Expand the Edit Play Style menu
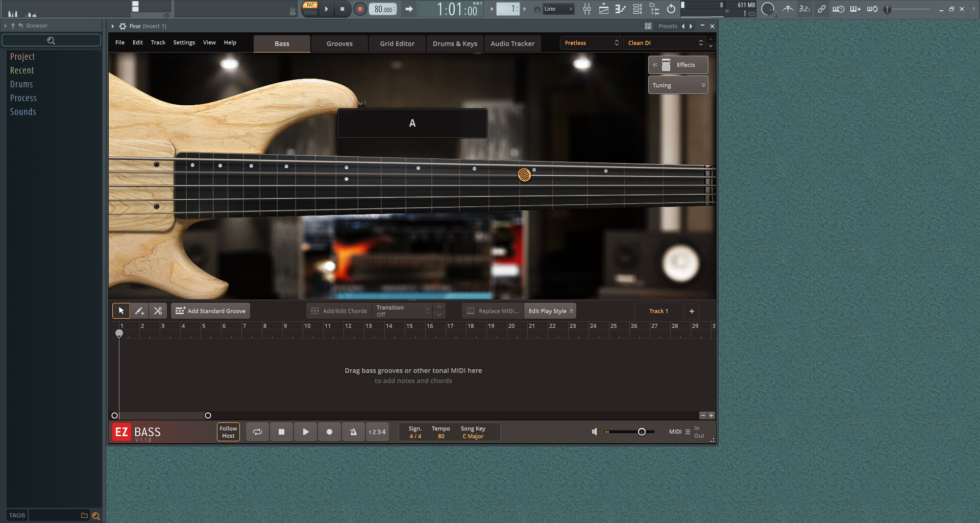 coord(550,311)
